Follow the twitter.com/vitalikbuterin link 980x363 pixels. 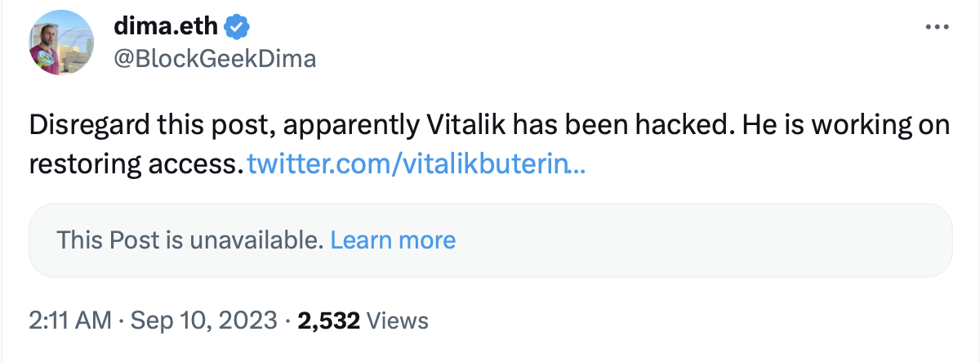point(415,164)
